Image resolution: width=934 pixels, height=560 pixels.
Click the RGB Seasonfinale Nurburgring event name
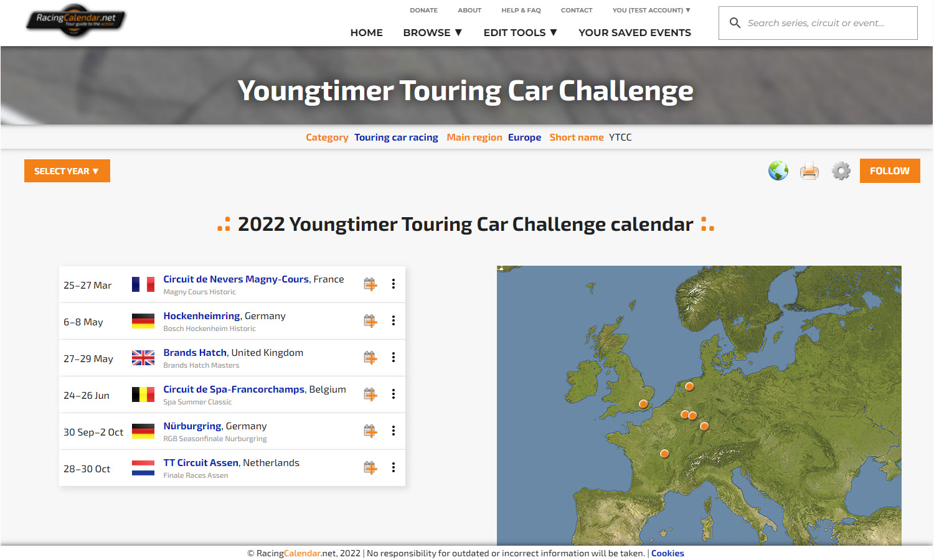click(x=215, y=439)
